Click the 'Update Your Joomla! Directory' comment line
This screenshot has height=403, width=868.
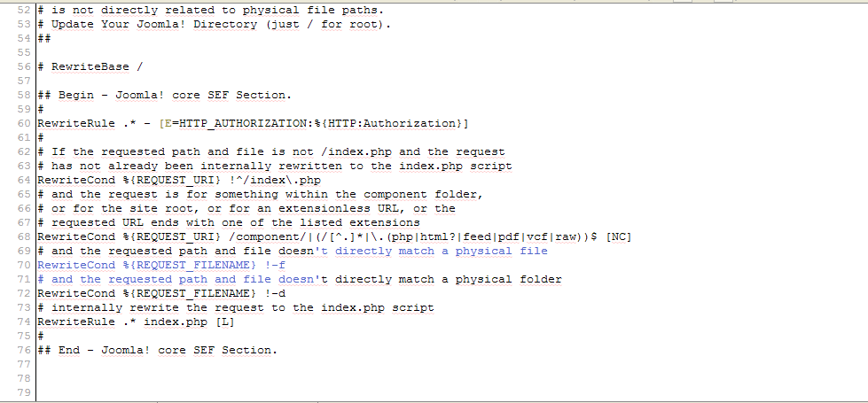(x=215, y=24)
